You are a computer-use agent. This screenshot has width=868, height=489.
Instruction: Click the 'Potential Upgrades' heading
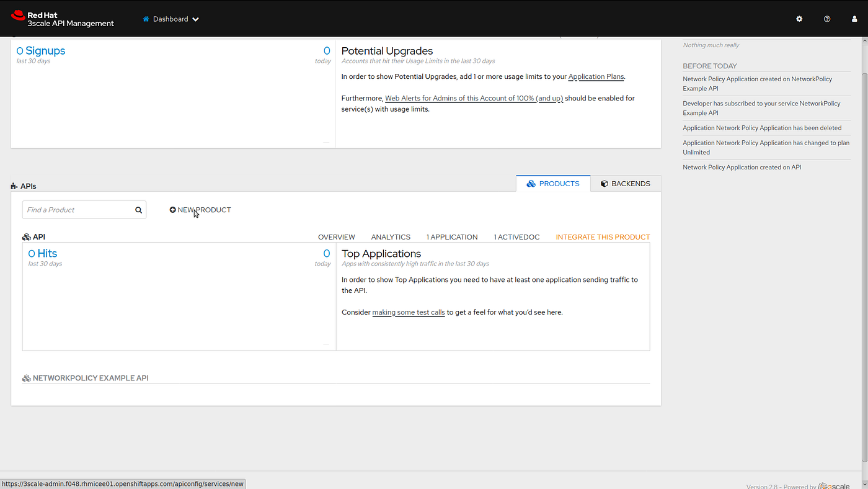[x=387, y=51]
